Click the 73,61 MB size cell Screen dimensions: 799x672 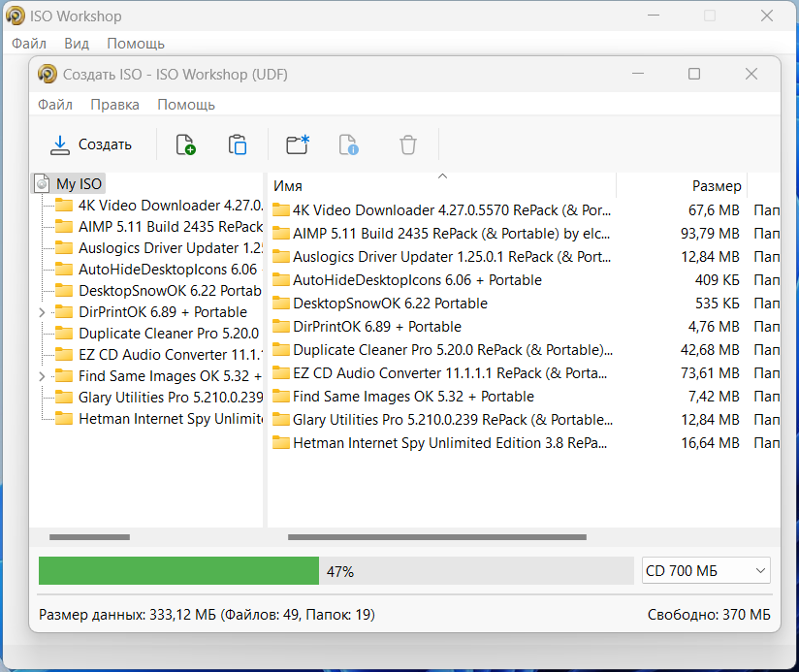710,374
